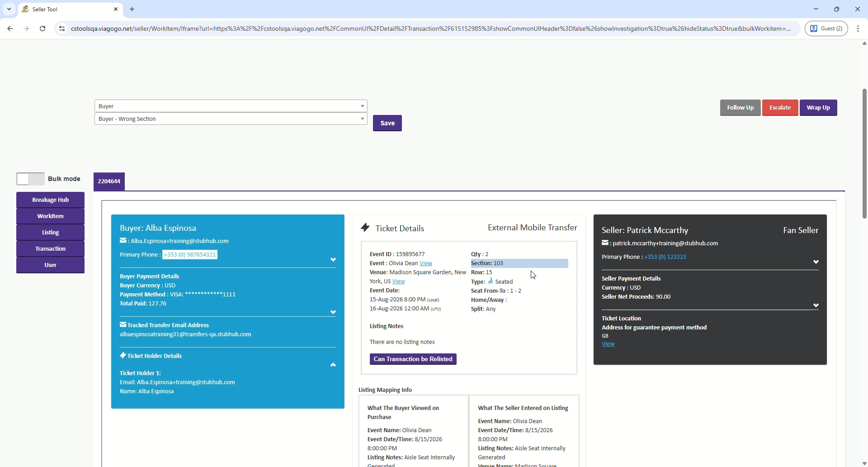Open the Breakage Hub menu item

(50, 200)
